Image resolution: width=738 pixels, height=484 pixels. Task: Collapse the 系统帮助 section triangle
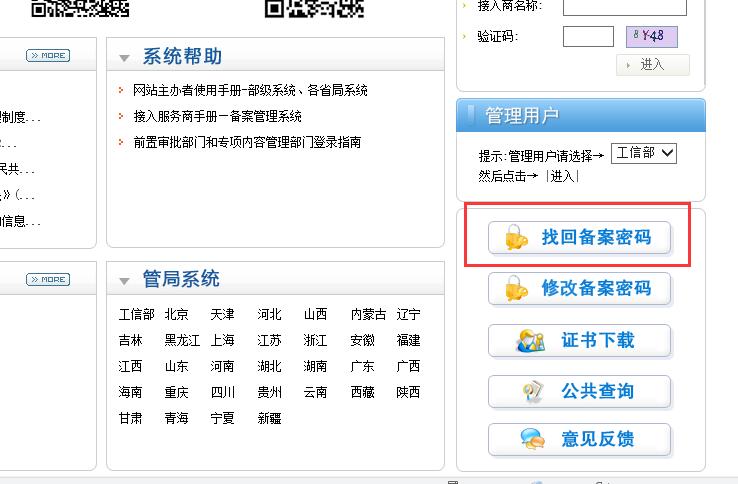[124, 58]
